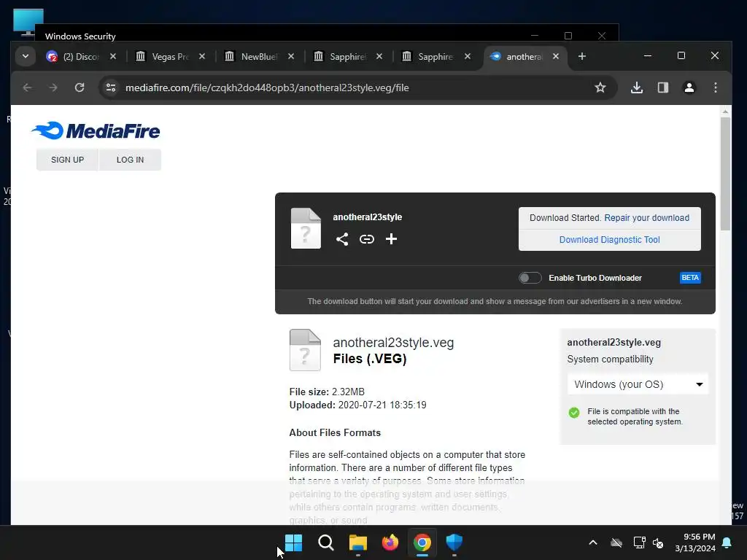Viewport: 747px width, 560px height.
Task: Open a new browser tab
Action: [581, 56]
